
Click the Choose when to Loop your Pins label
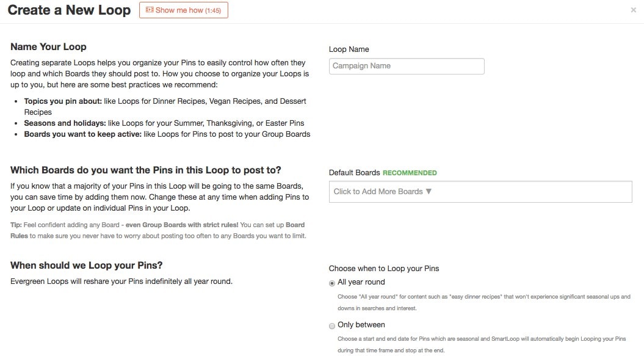383,269
